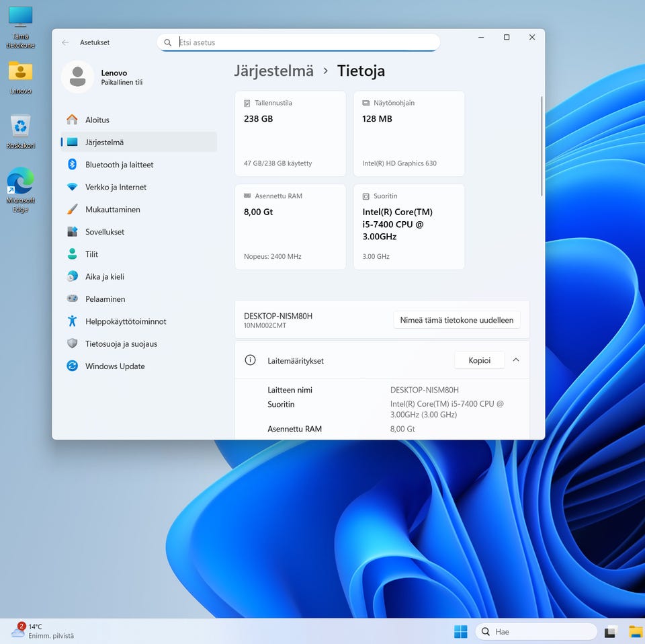645x644 pixels.
Task: Open the Näytönohjain 128 MB card
Action: 409,133
